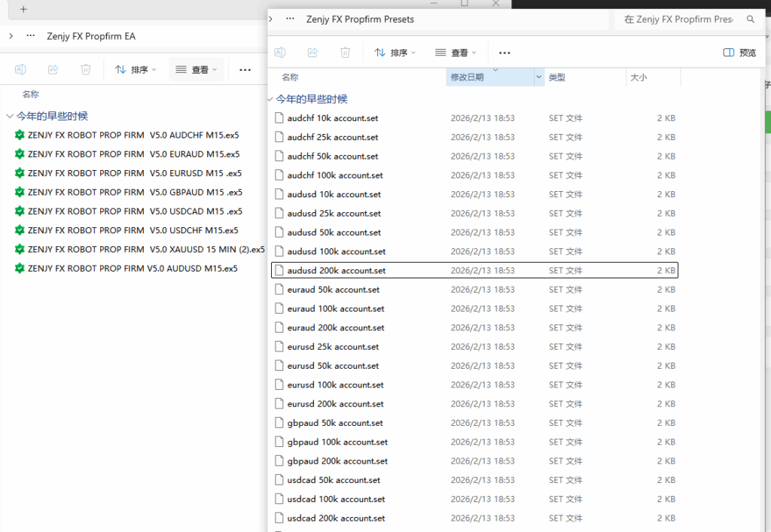
Task: Open 排序 sort dropdown in Propfirm Presets window
Action: coord(395,53)
